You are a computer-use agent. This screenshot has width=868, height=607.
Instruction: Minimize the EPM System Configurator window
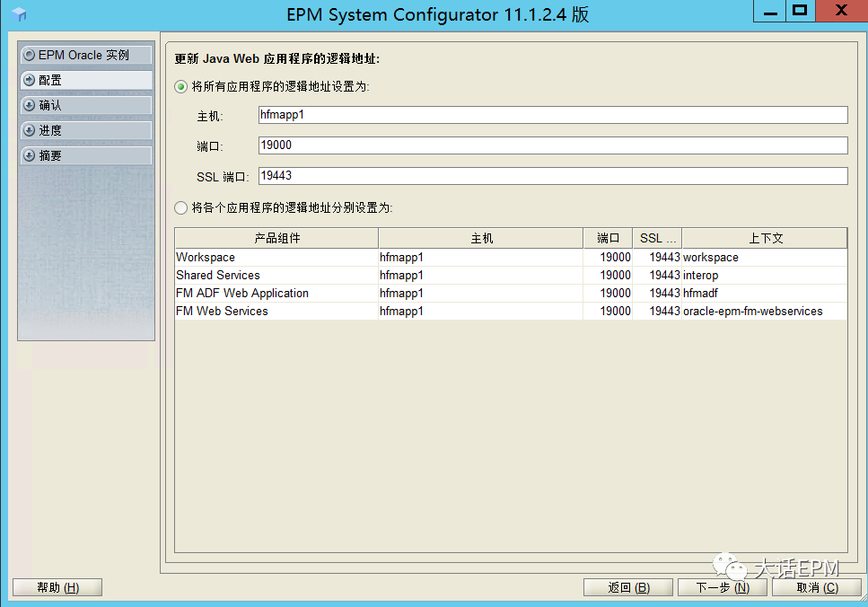[769, 11]
